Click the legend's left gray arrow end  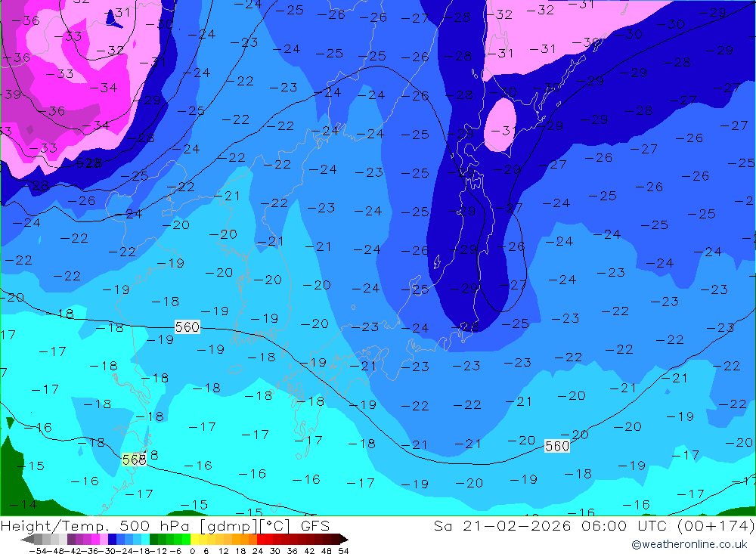click(x=27, y=539)
